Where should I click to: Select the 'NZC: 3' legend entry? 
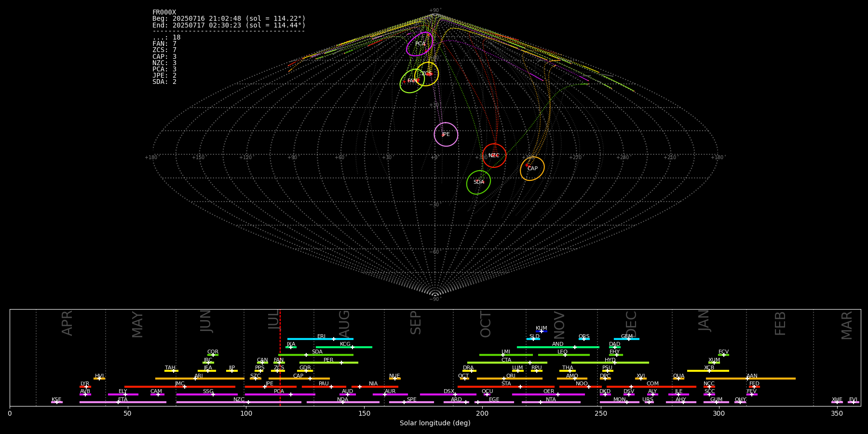[x=164, y=63]
